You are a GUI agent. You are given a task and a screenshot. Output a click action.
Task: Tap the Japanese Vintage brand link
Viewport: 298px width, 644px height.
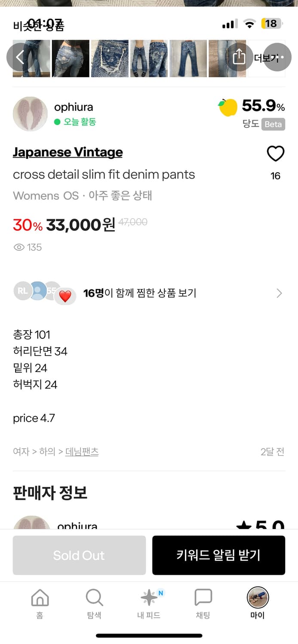click(68, 152)
